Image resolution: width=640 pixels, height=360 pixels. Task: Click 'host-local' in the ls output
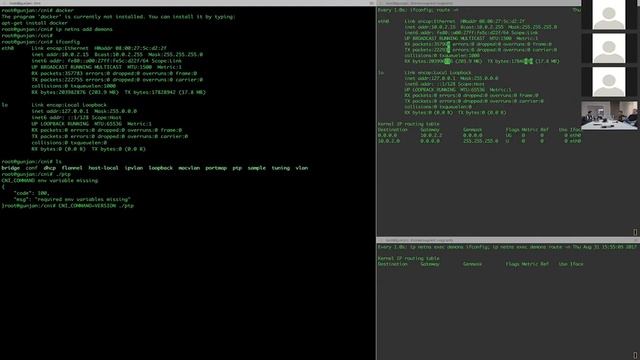pyautogui.click(x=103, y=168)
